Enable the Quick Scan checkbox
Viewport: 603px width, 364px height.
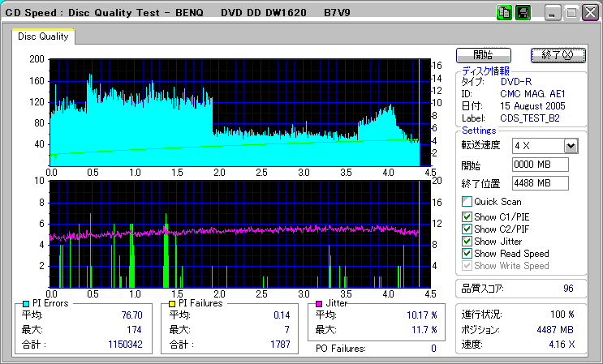[467, 202]
